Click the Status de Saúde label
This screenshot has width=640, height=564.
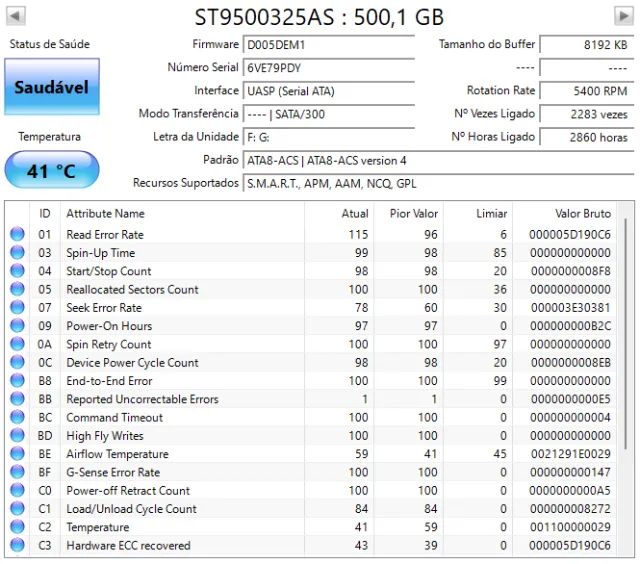50,44
